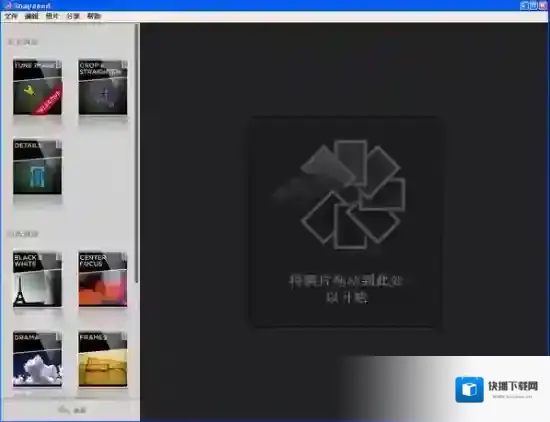Click the blue cube watermark logo
The height and width of the screenshot is (422, 550).
point(469,390)
